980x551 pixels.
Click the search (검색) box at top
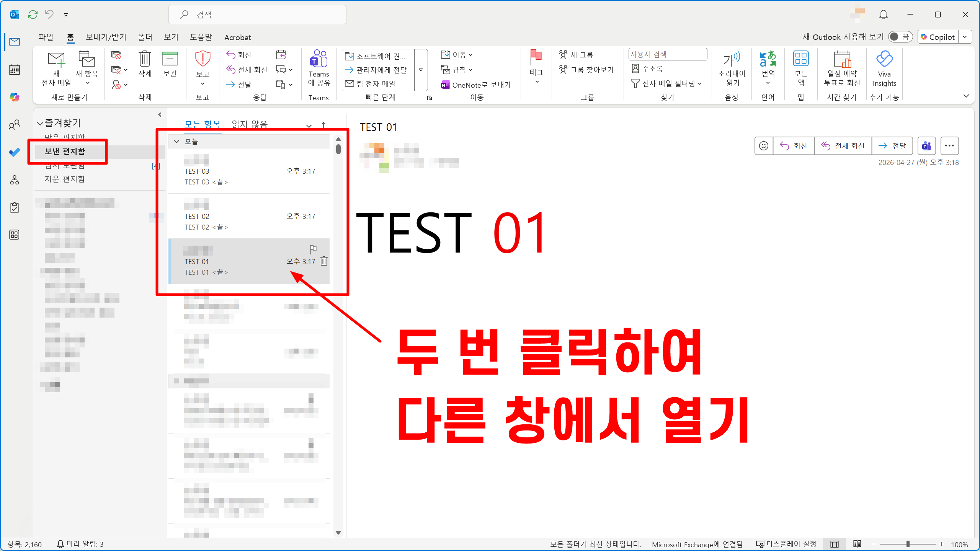tap(257, 15)
